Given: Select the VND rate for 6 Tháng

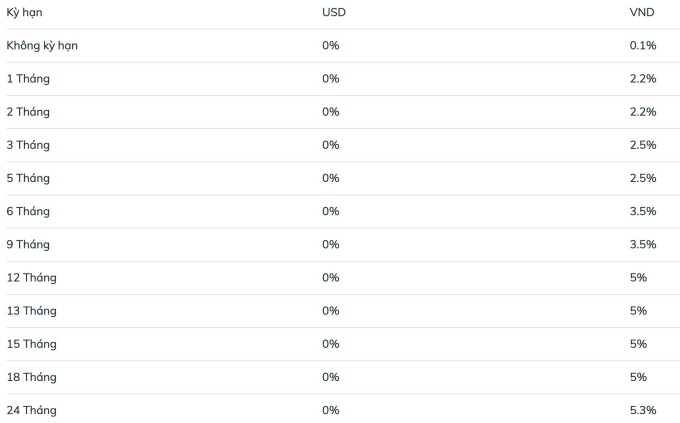Looking at the screenshot, I should [x=643, y=211].
